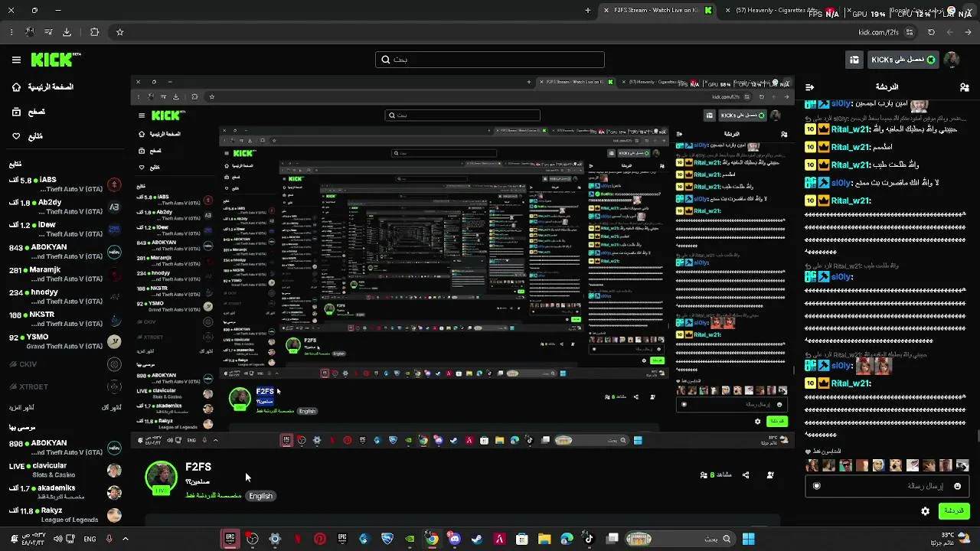Switch to the Heavenly - Cigarettes After tab
The width and height of the screenshot is (980, 551).
click(x=781, y=11)
